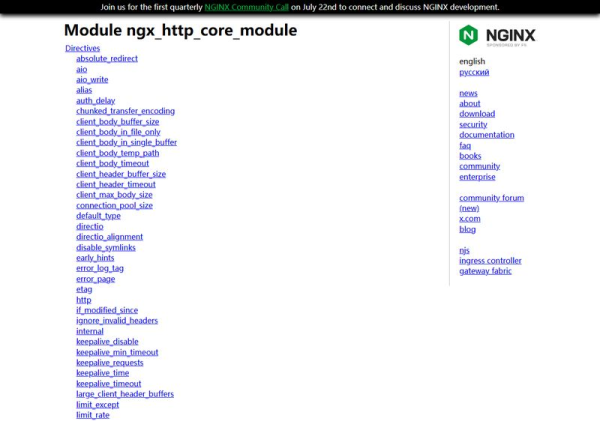Open the NGINX Community Call link
Screen dimensions: 600x421
pyautogui.click(x=246, y=7)
